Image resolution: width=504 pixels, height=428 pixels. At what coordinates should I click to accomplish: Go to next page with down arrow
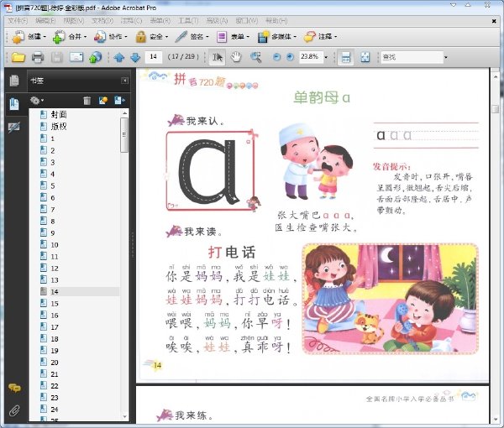coord(135,57)
